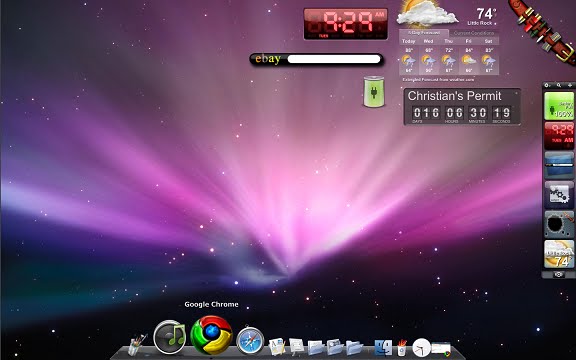Click the Little Rock location label
The height and width of the screenshot is (360, 576).
coord(479,23)
